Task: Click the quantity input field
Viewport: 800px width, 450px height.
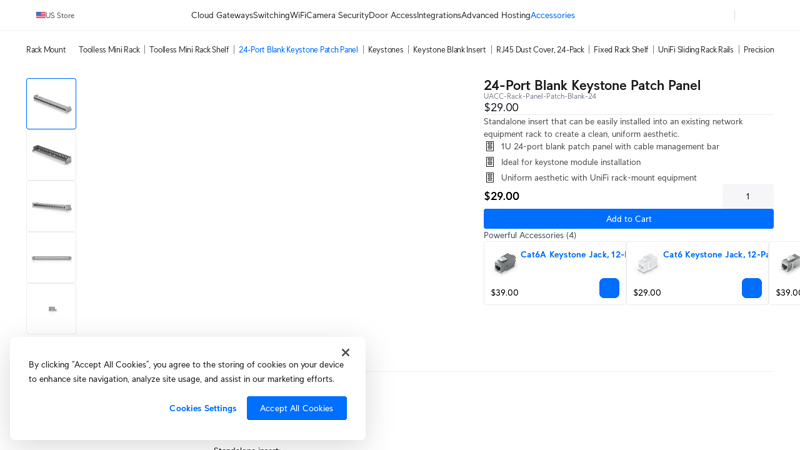Action: point(747,196)
